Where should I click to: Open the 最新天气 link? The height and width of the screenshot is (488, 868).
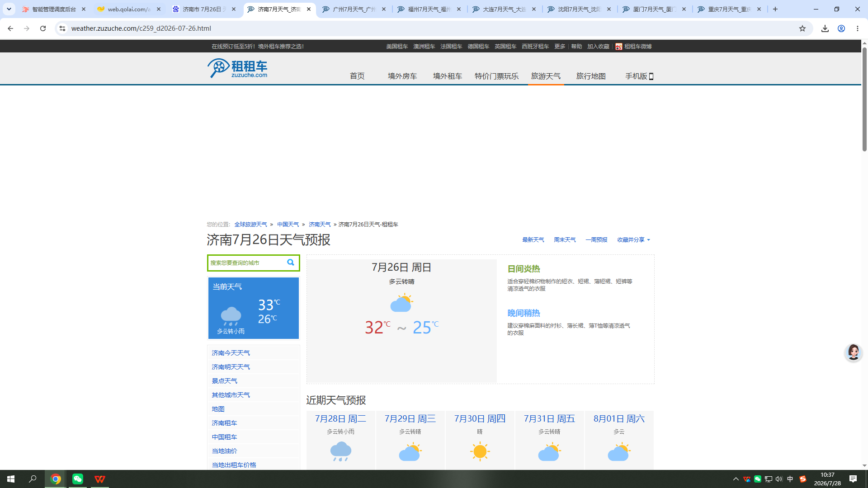pyautogui.click(x=533, y=240)
